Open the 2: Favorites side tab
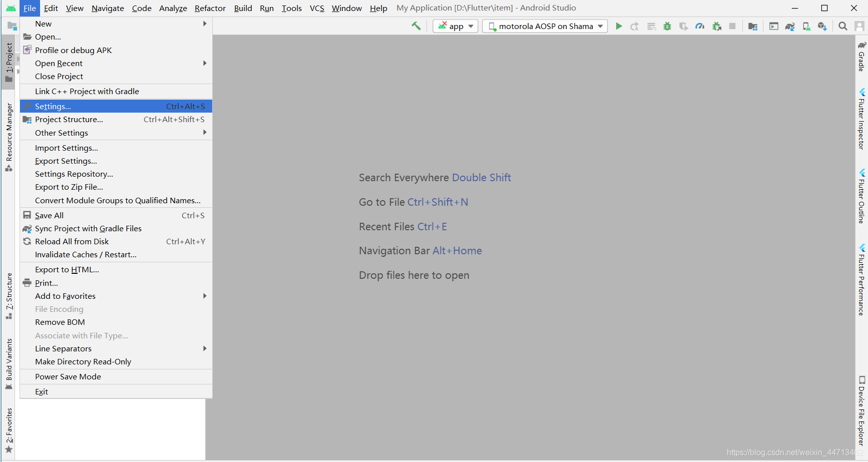This screenshot has height=462, width=868. 9,430
